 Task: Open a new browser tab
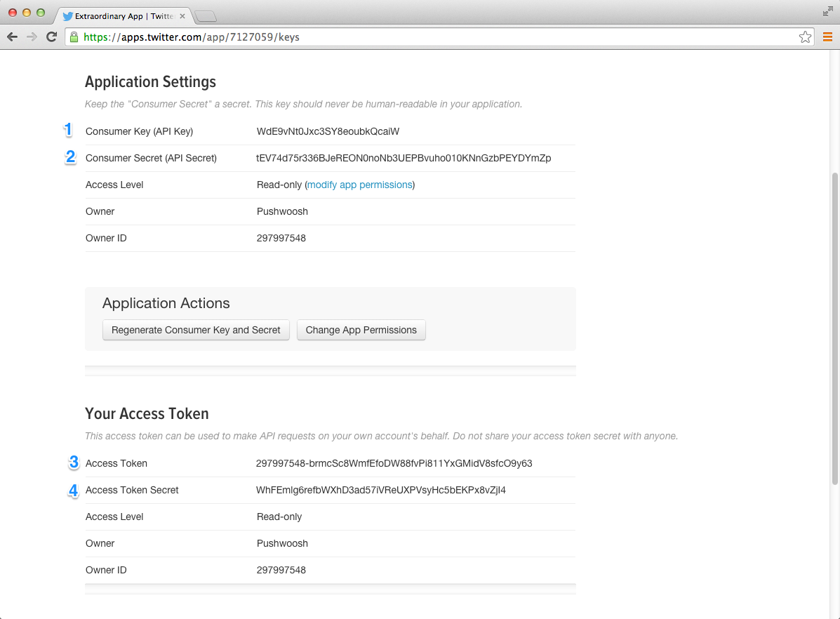[206, 17]
